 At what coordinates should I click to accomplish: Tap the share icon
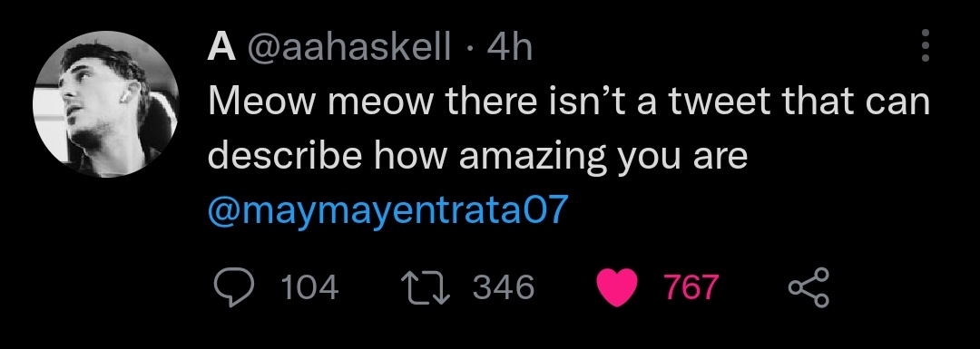point(808,288)
